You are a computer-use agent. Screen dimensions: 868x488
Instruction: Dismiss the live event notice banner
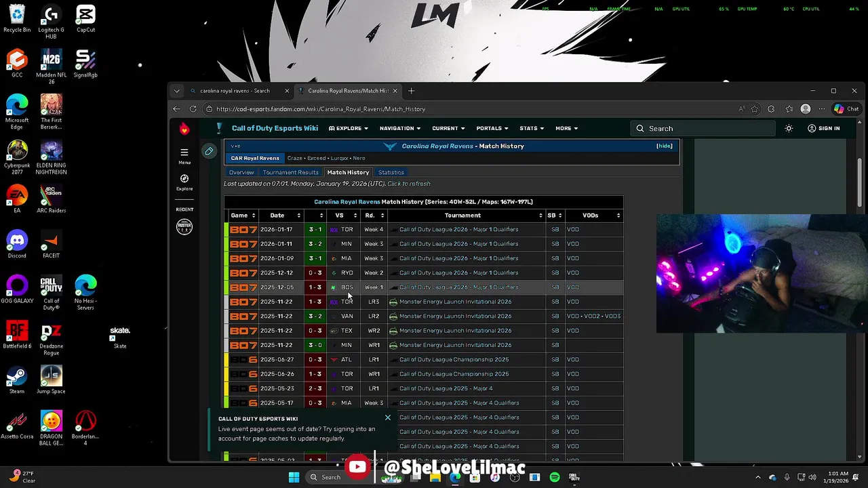pyautogui.click(x=388, y=418)
